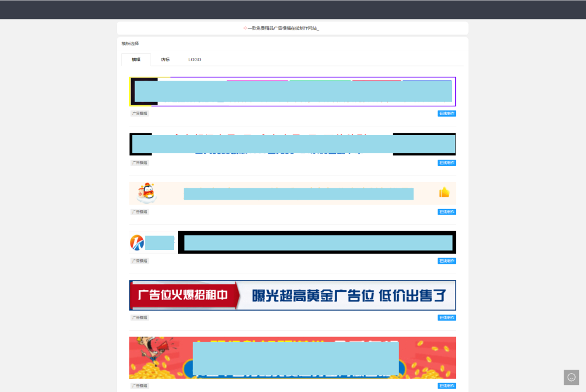Click 在线制作 under the 广告位火爆招租中 banner
Viewport: 586px width, 392px height.
click(x=446, y=317)
